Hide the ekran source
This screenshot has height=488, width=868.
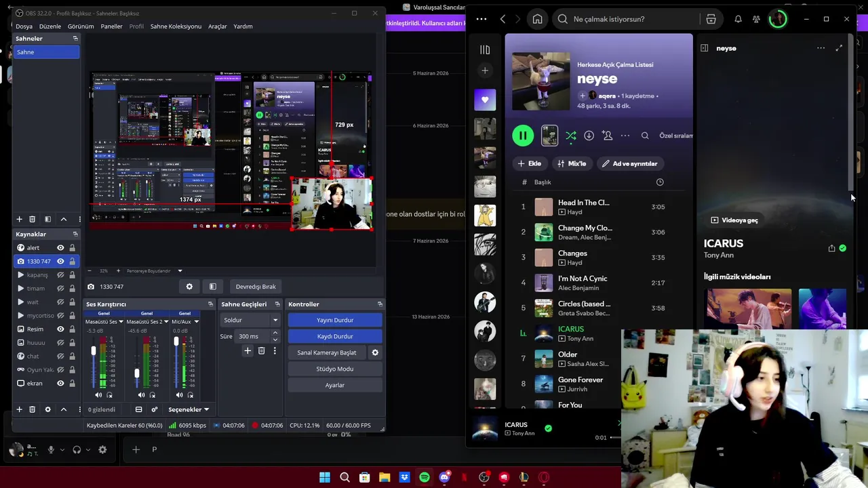pyautogui.click(x=60, y=384)
